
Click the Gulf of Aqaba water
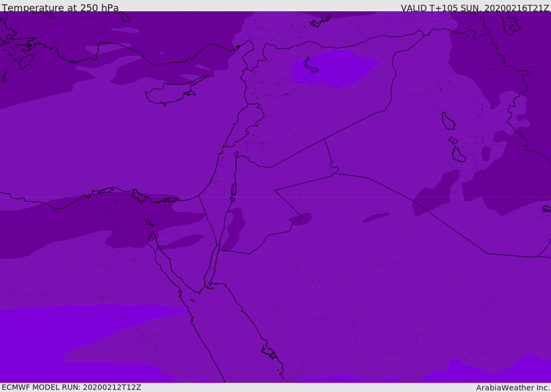(x=212, y=267)
